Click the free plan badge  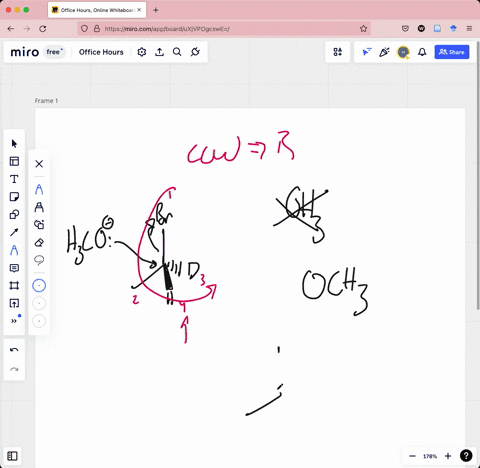click(x=55, y=52)
